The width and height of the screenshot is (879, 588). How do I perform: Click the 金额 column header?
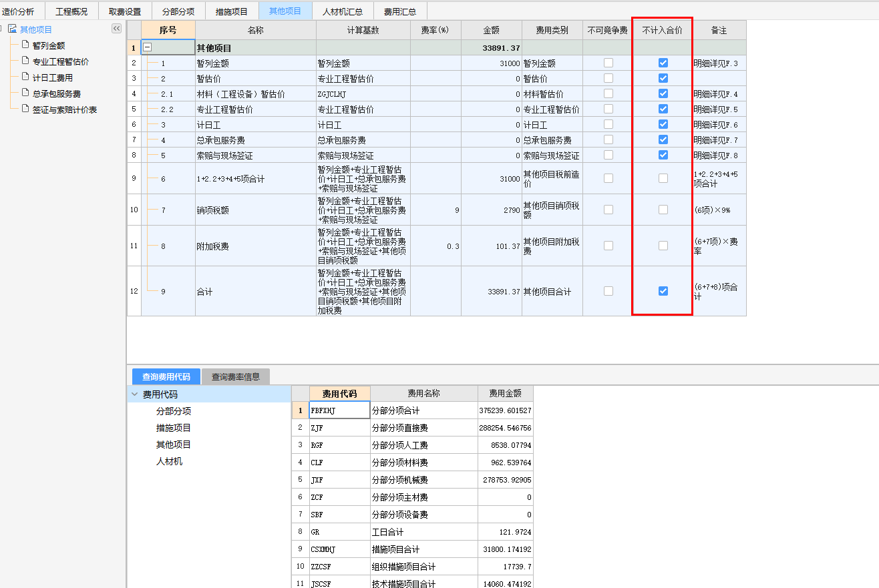coord(492,30)
